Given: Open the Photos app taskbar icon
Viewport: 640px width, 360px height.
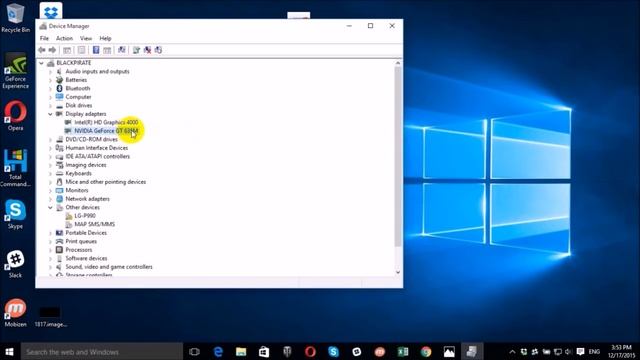Looking at the screenshot, I should point(449,351).
